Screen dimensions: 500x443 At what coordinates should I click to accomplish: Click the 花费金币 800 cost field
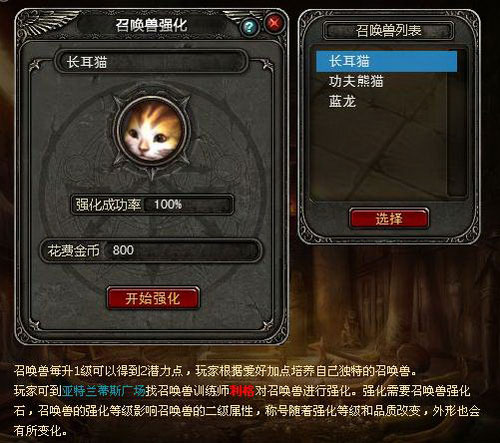pos(151,250)
